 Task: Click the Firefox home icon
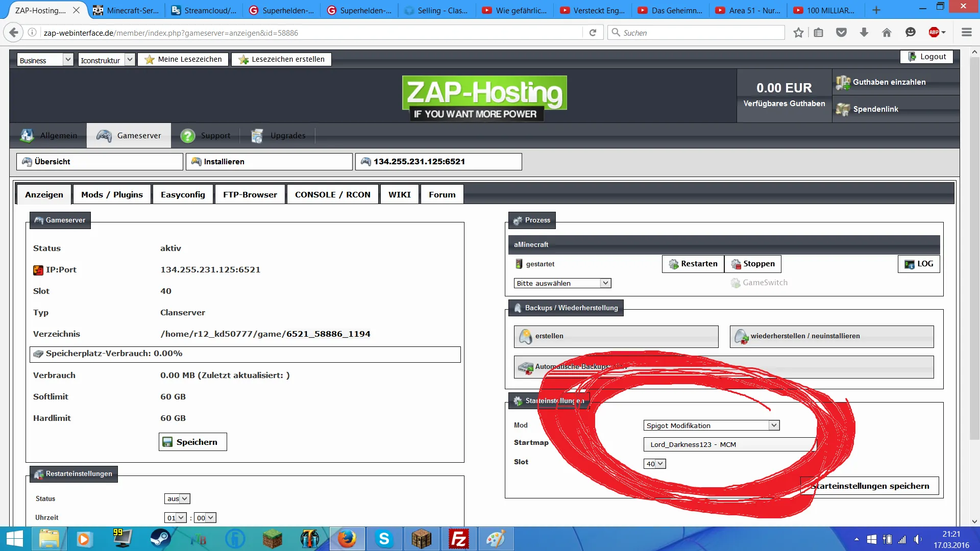[887, 33]
